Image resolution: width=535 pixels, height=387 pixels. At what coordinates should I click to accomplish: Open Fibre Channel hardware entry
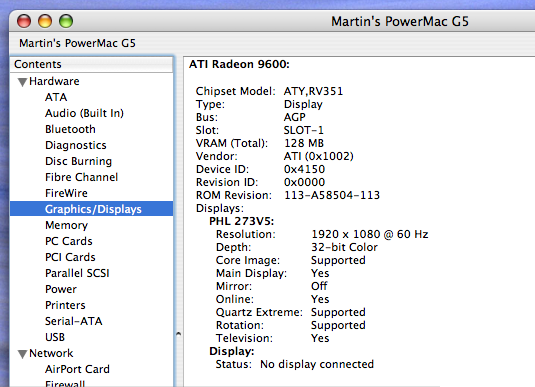point(82,177)
